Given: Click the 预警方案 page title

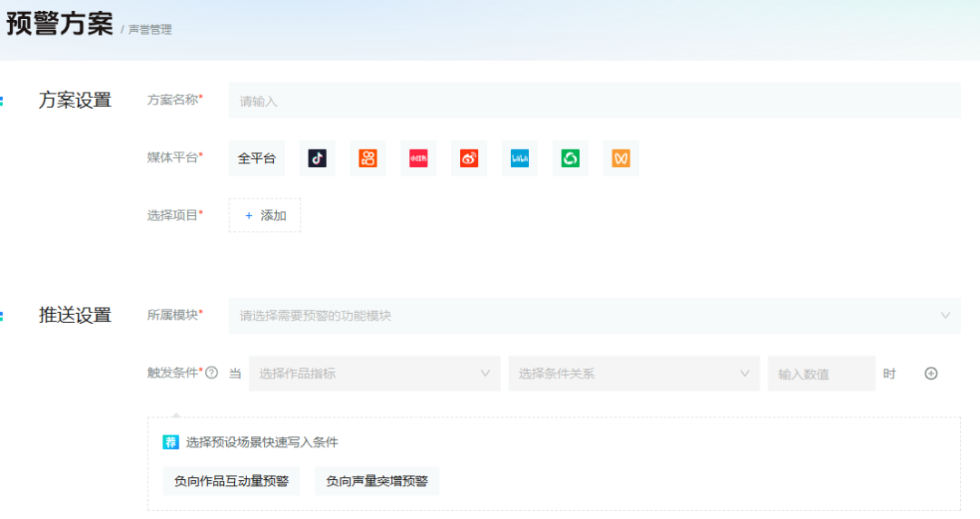Looking at the screenshot, I should [60, 24].
